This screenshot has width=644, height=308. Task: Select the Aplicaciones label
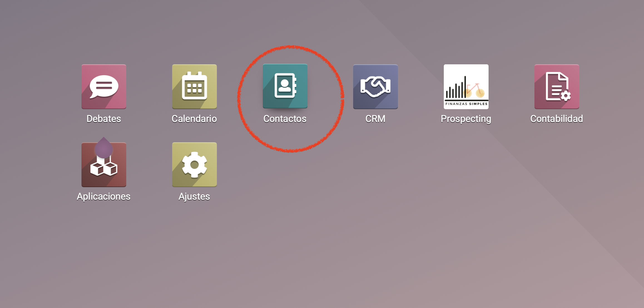tap(104, 197)
